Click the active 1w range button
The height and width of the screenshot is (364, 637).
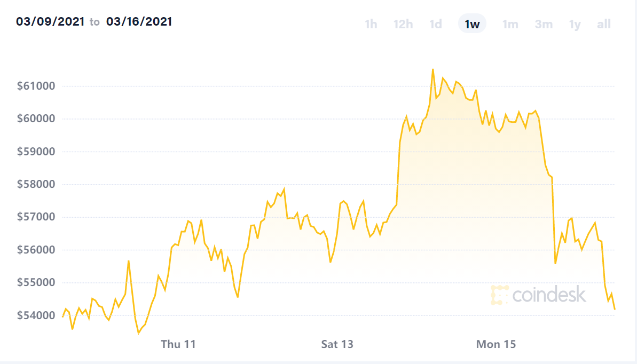[472, 24]
